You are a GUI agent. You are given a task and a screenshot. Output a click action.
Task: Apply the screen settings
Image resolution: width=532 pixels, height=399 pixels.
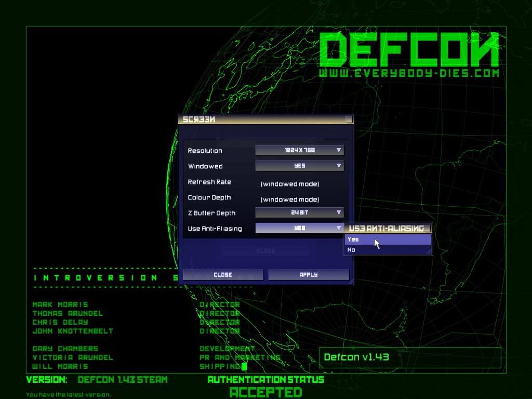click(x=309, y=275)
